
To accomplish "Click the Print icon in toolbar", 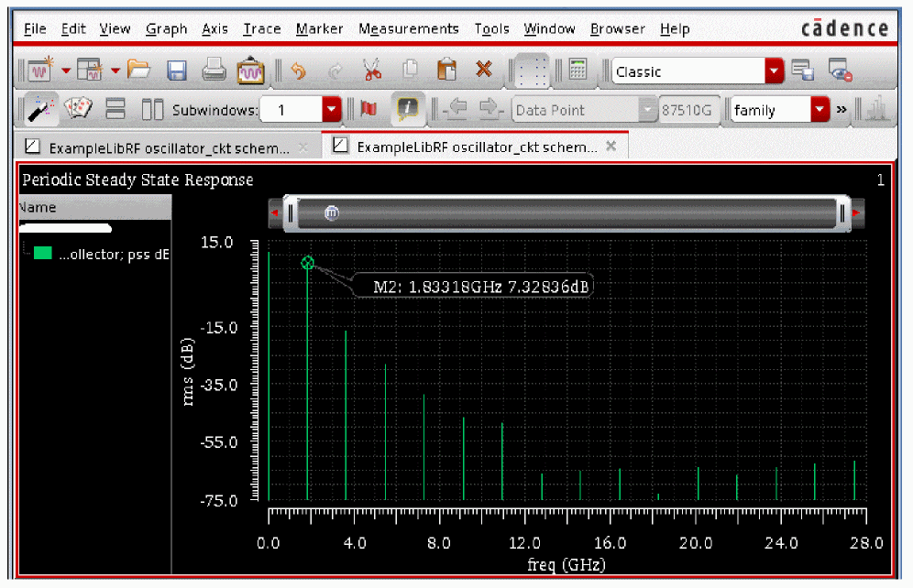I will 213,71.
